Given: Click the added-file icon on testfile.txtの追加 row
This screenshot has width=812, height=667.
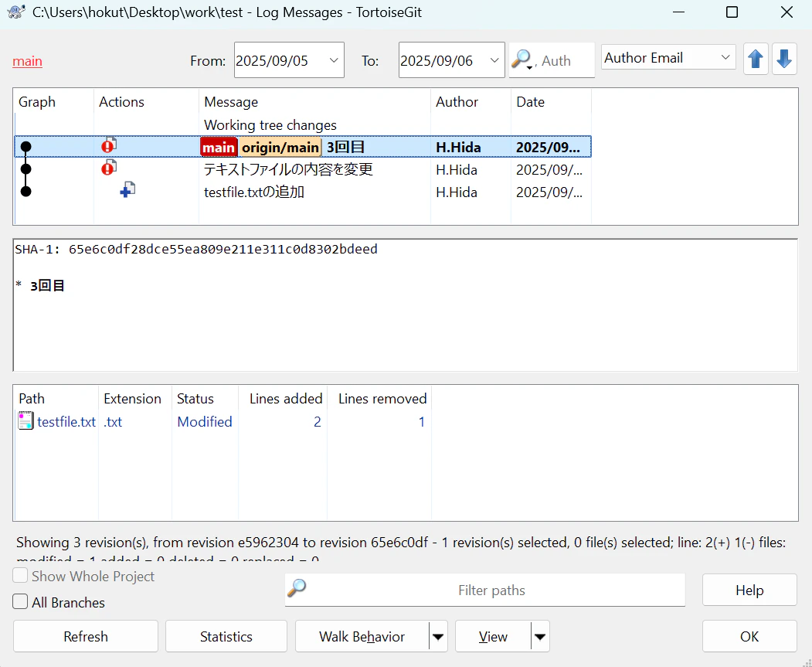Looking at the screenshot, I should click(127, 190).
